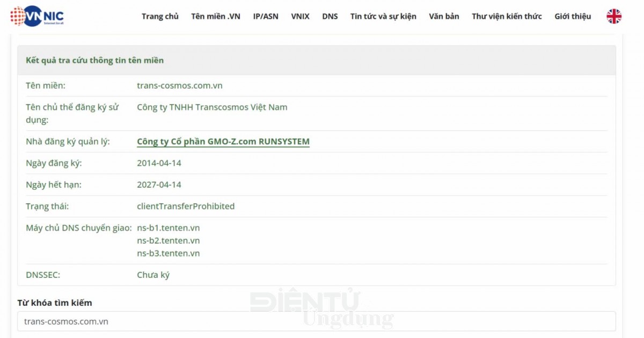Image resolution: width=644 pixels, height=338 pixels.
Task: Select the registration date 2014-04-14
Action: pos(159,163)
